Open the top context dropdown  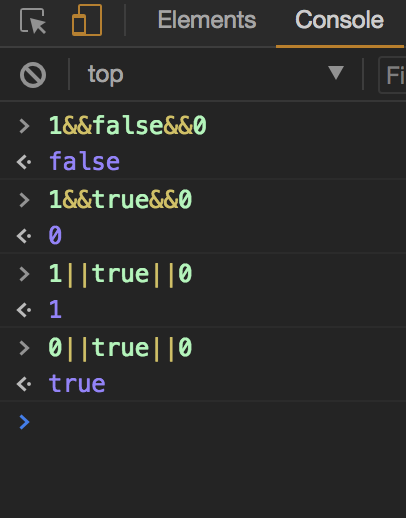[216, 74]
